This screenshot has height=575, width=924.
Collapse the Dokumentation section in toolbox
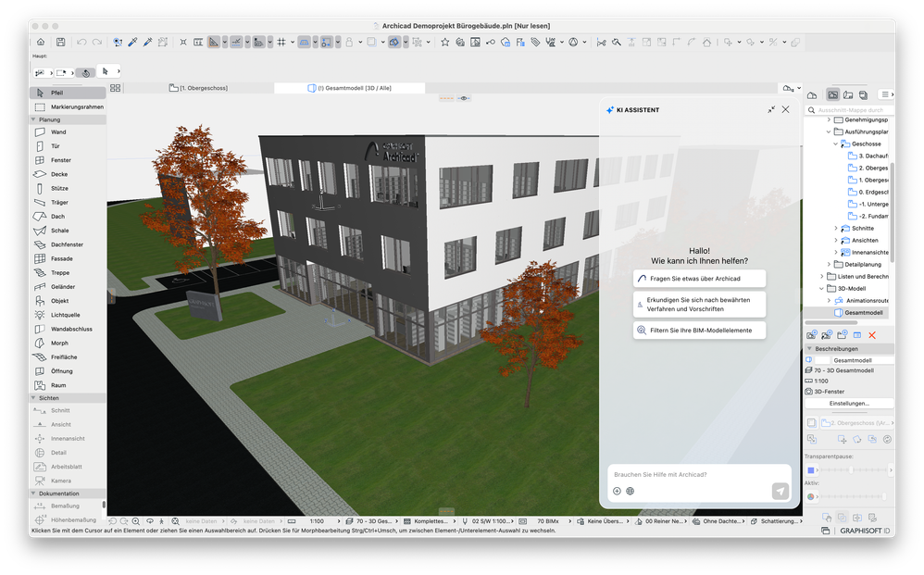(x=33, y=494)
